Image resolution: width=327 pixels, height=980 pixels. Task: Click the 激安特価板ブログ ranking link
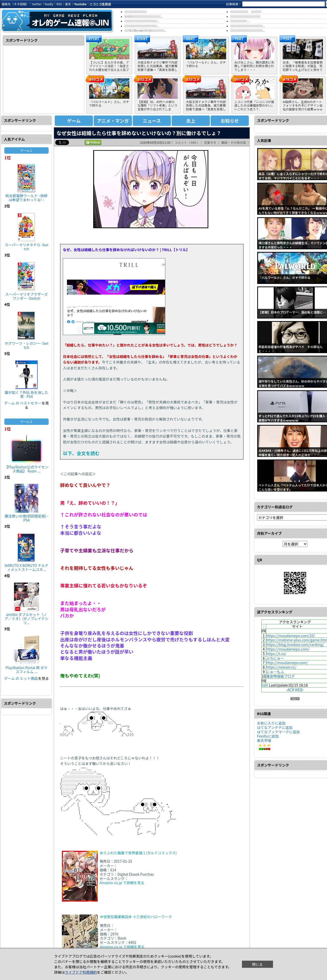pos(280,676)
